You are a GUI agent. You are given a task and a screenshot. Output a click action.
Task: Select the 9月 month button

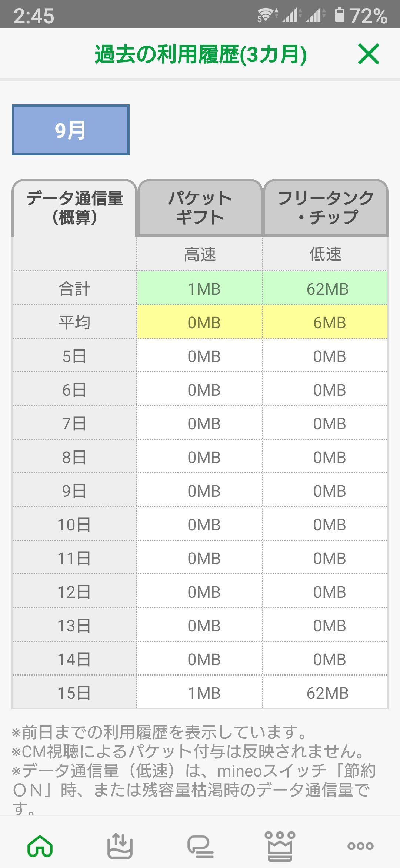tap(71, 130)
